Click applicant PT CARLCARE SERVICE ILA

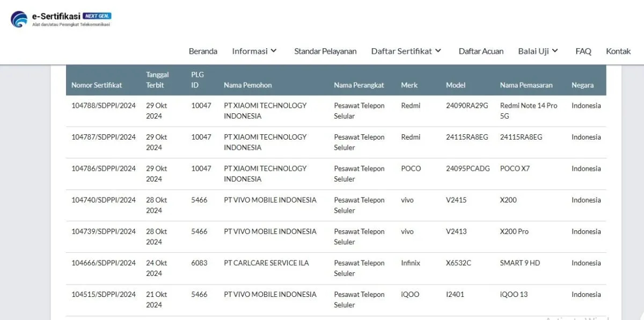pos(266,263)
